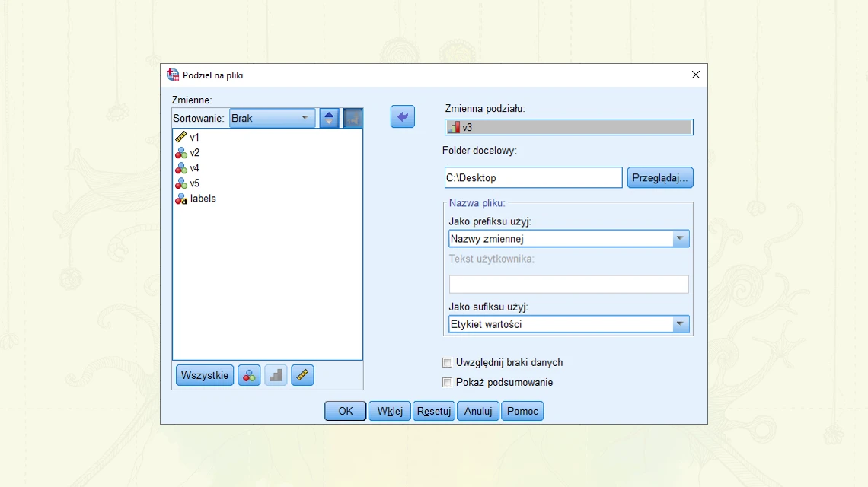Click the nominal icon beside v2
The height and width of the screenshot is (487, 868).
(x=181, y=152)
